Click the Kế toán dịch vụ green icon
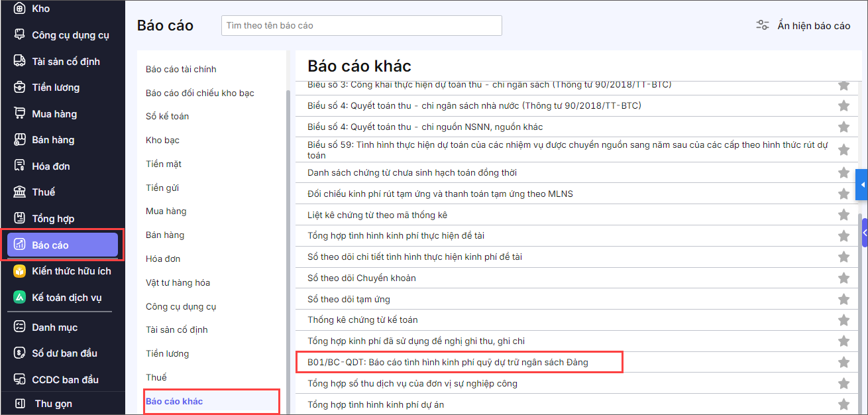The image size is (868, 415). pos(19,298)
